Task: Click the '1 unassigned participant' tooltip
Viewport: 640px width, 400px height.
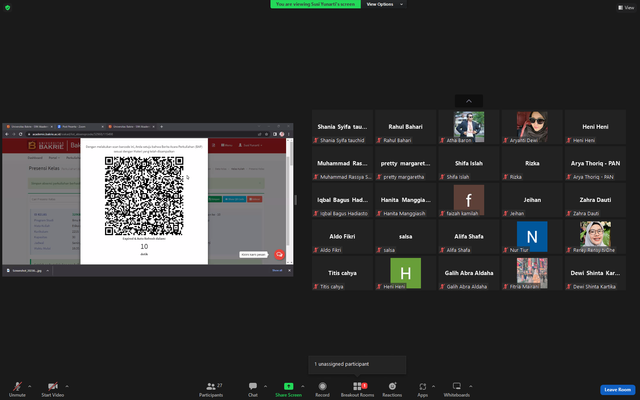Action: click(x=357, y=364)
